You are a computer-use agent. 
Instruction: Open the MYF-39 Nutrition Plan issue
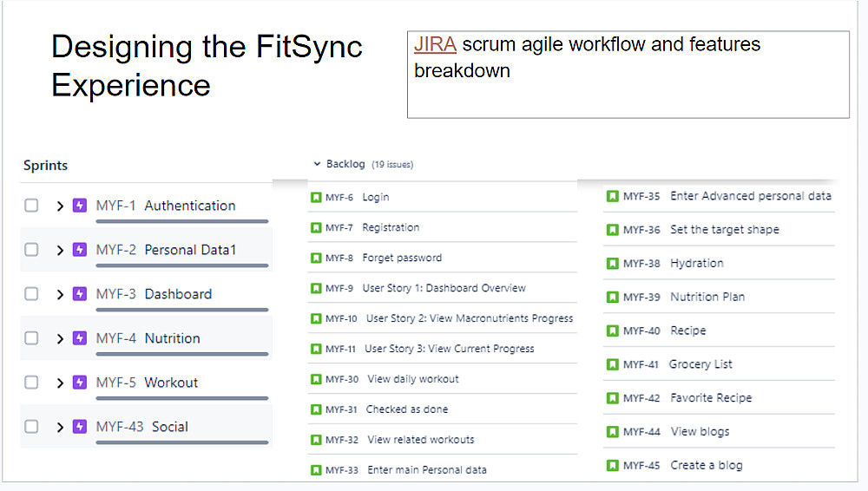[707, 297]
